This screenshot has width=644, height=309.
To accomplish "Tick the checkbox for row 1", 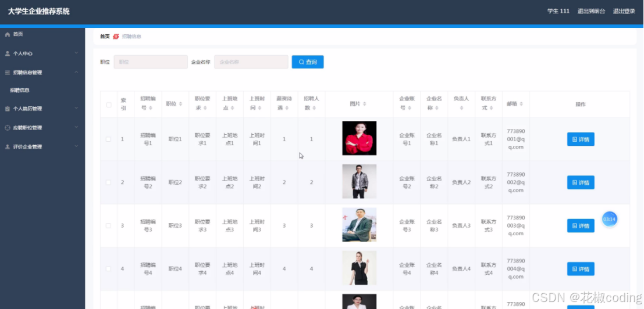I will point(108,139).
